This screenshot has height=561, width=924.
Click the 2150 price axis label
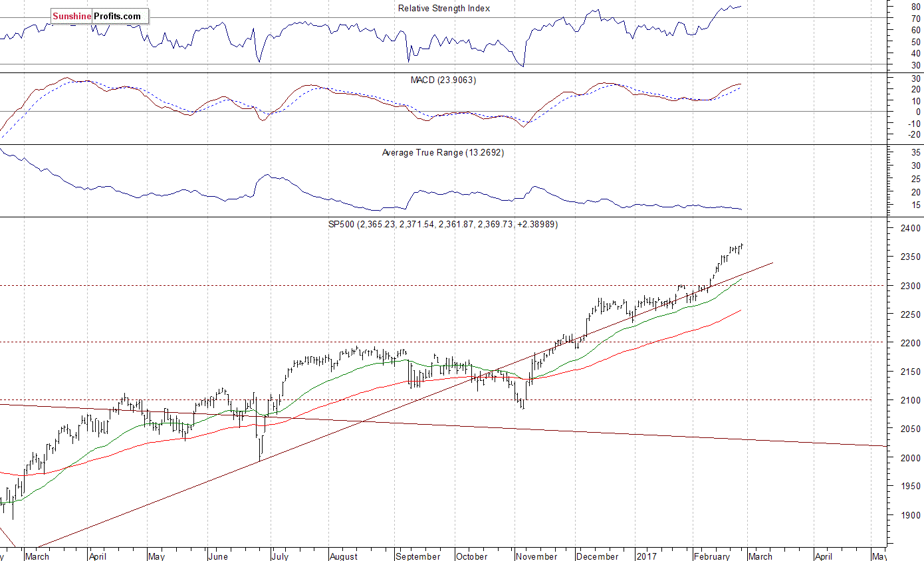point(911,372)
